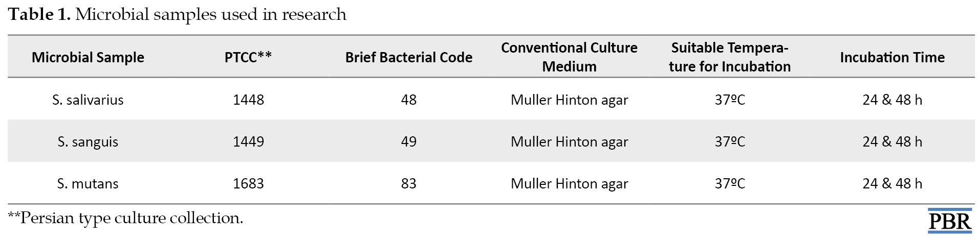Select the S. sanguis cell
The image size is (980, 239).
pos(88,141)
